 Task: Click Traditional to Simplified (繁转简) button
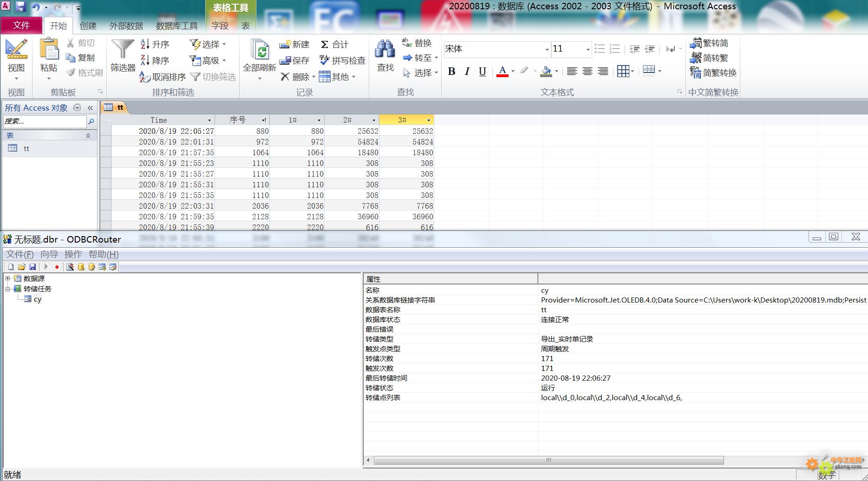[x=709, y=43]
